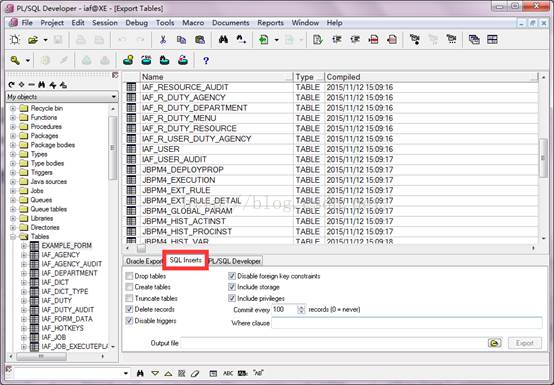Click the Paste icon in toolbar
Viewport: 554px width, 385px height.
pos(200,40)
